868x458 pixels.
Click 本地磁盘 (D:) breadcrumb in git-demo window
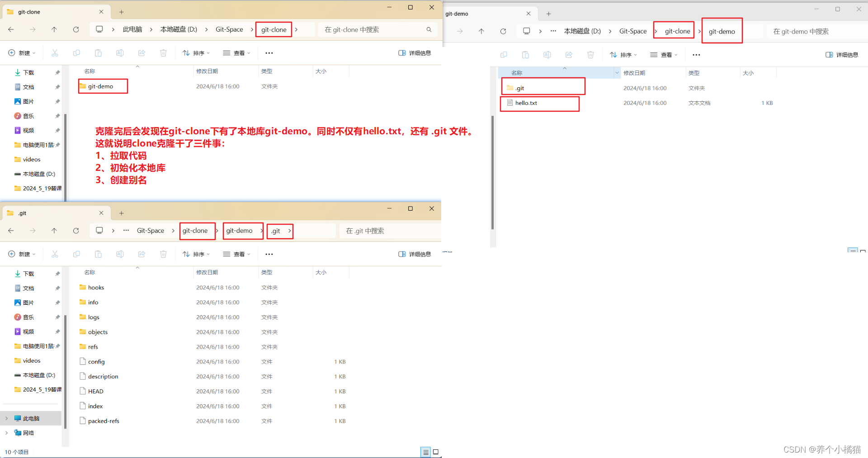tap(582, 31)
